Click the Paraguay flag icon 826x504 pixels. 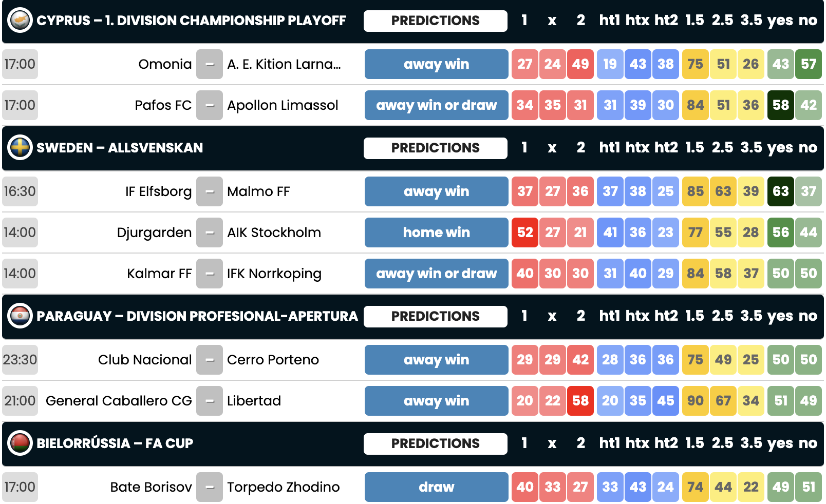click(x=20, y=316)
